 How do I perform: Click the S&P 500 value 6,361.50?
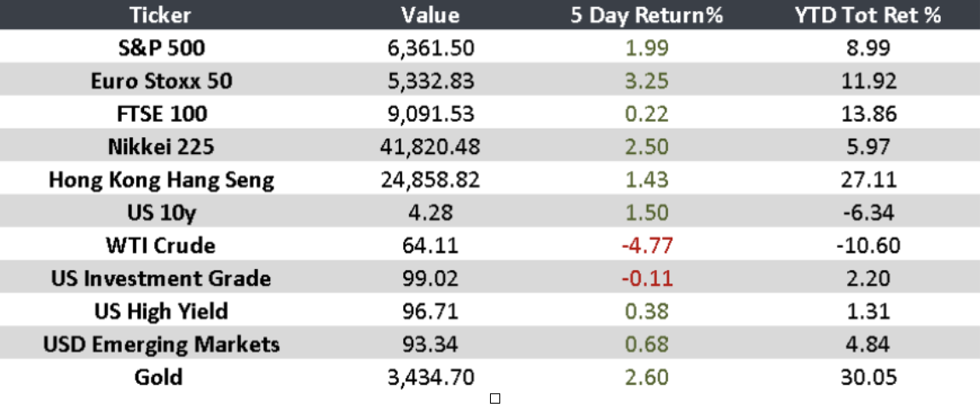point(429,48)
